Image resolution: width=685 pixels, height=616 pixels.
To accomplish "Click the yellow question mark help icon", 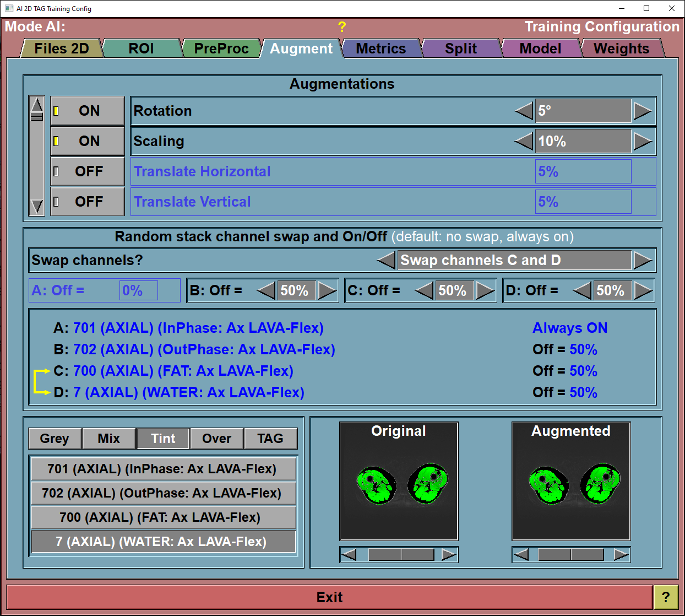I will [342, 26].
